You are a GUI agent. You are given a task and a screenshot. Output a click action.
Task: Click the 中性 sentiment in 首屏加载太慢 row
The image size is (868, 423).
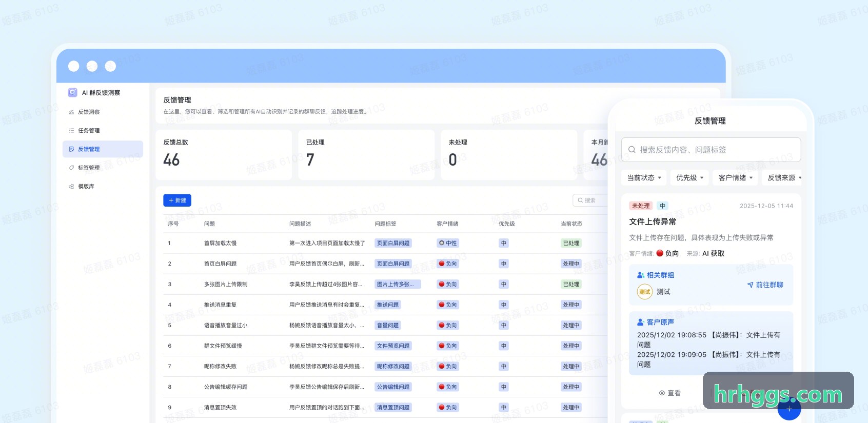[448, 243]
